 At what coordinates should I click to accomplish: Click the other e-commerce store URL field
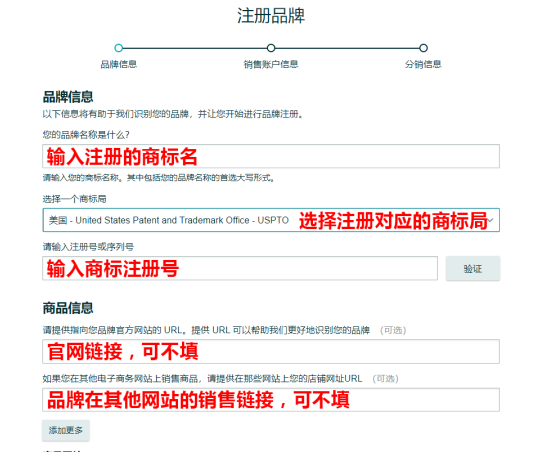[x=271, y=400]
